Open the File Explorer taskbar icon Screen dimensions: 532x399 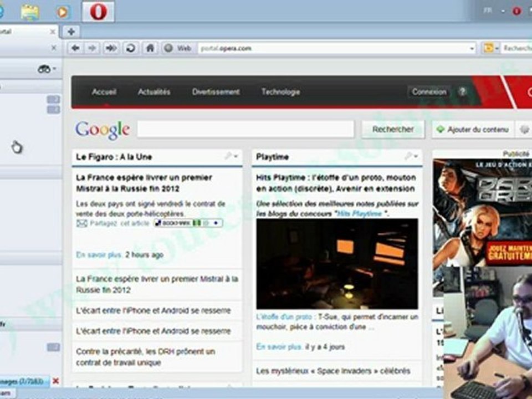coord(30,12)
